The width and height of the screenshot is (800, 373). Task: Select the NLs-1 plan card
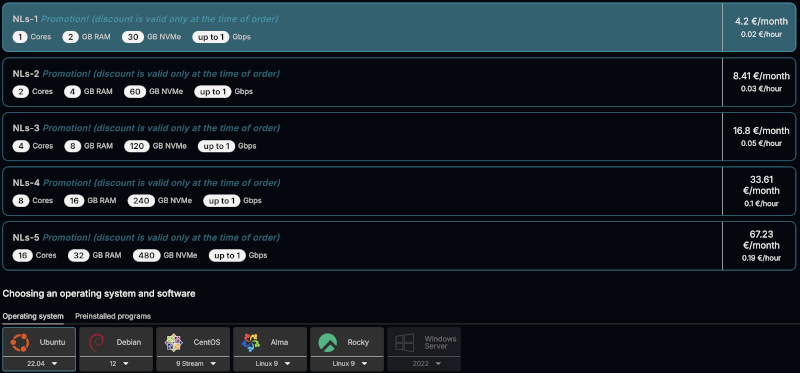[399, 27]
